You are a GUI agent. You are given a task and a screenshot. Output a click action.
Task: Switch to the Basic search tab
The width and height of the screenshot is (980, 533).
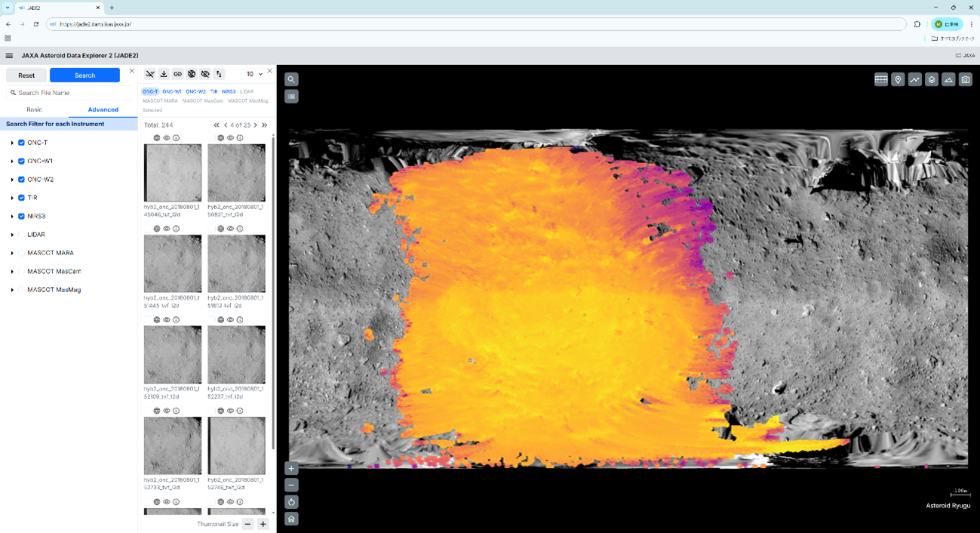(35, 109)
